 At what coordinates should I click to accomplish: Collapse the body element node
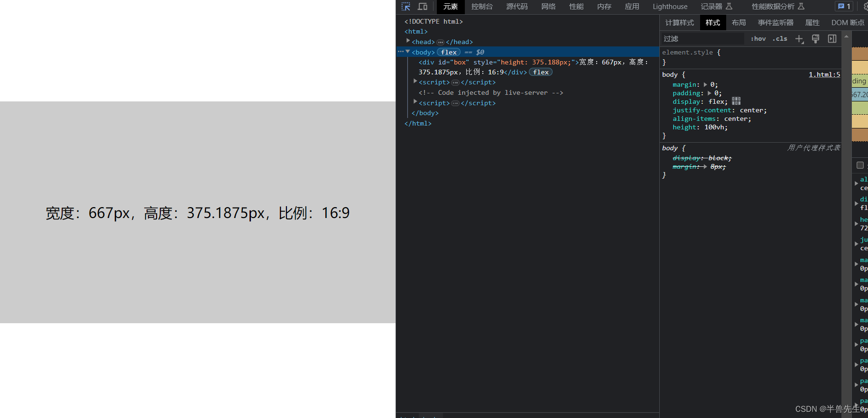point(408,52)
